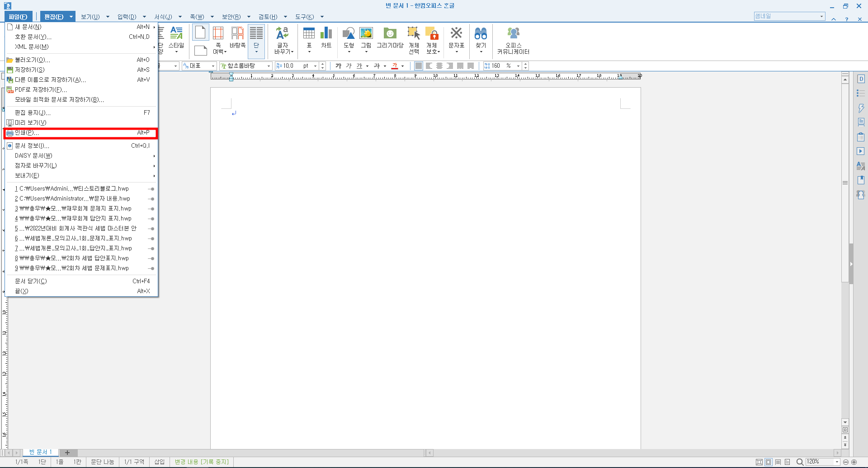The image size is (868, 468).
Task: Open recent file 2 문자 내용.hwp
Action: point(81,198)
